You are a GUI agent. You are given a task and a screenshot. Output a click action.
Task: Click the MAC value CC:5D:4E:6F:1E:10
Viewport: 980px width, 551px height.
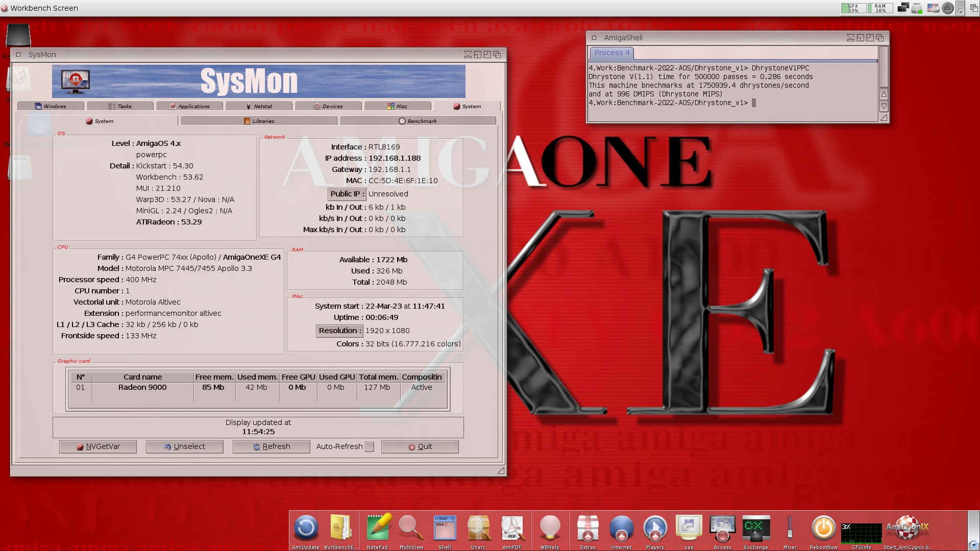click(403, 181)
